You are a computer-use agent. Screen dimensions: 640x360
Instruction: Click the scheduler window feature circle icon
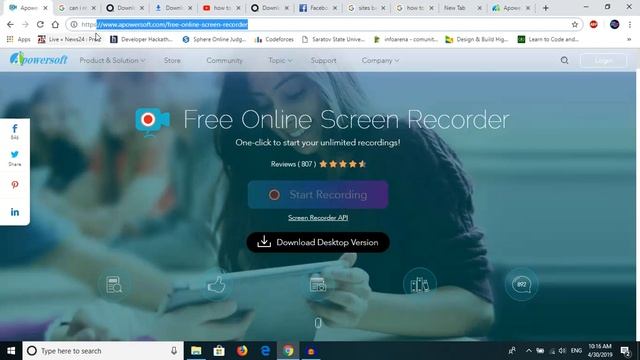pyautogui.click(x=318, y=284)
